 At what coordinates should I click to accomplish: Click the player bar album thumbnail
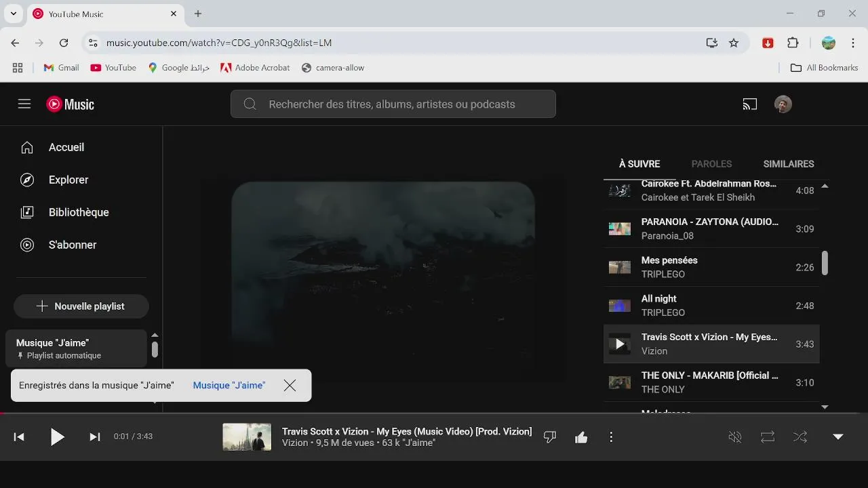point(247,437)
